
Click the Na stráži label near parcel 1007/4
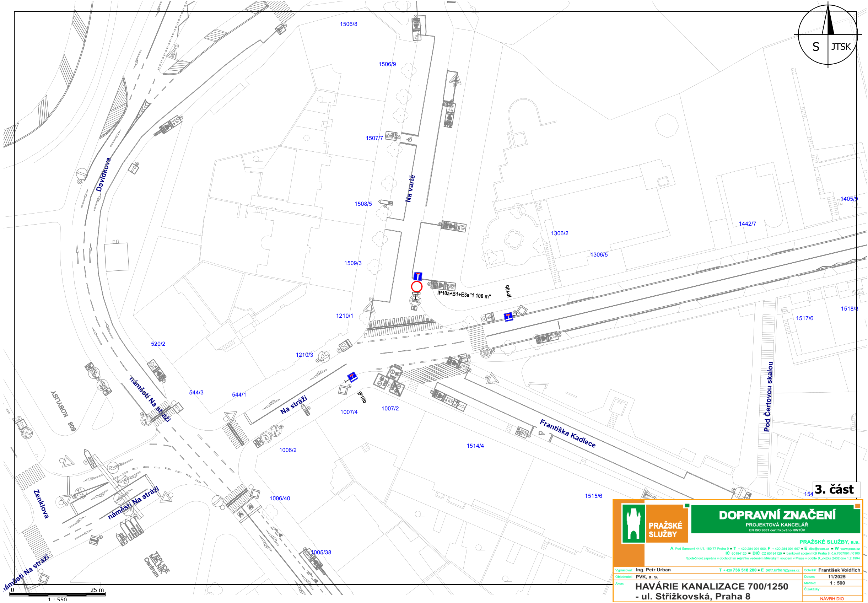click(294, 405)
